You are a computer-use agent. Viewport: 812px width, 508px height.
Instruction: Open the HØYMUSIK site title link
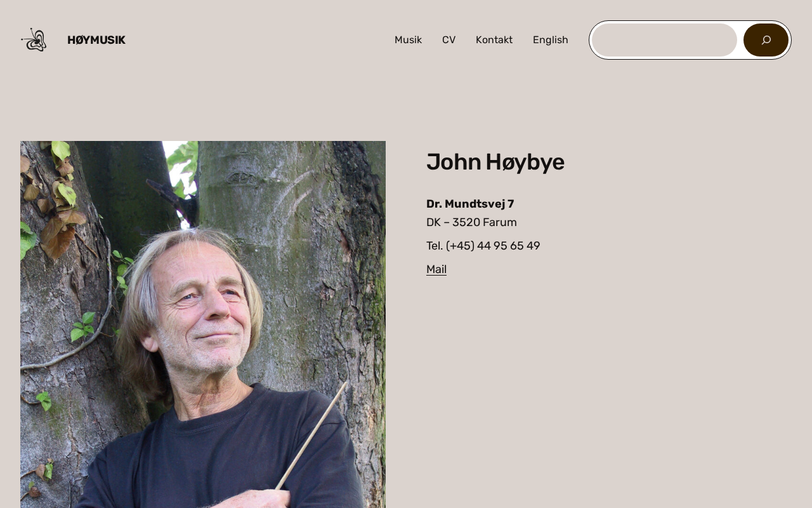pyautogui.click(x=96, y=40)
